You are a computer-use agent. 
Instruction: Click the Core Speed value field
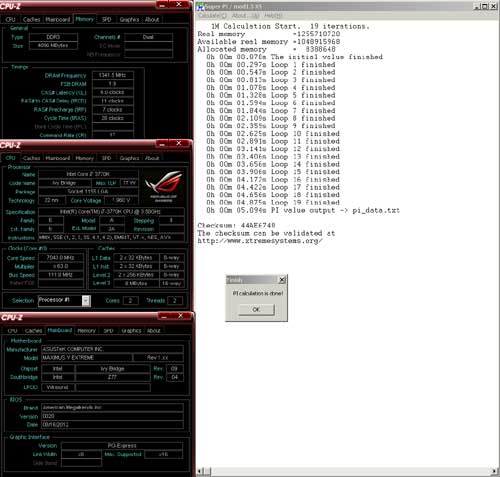tap(61, 258)
